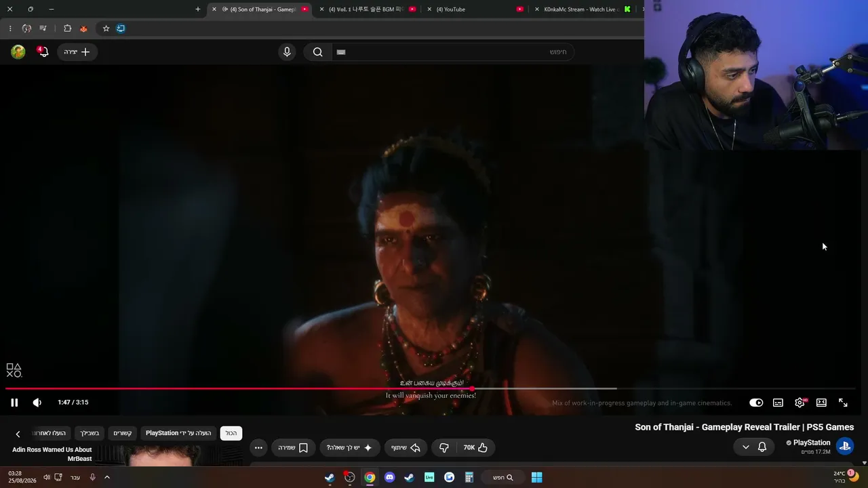Switch to 'K0nkaMc Stream' browser tab
Image resolution: width=868 pixels, height=488 pixels.
coord(582,9)
